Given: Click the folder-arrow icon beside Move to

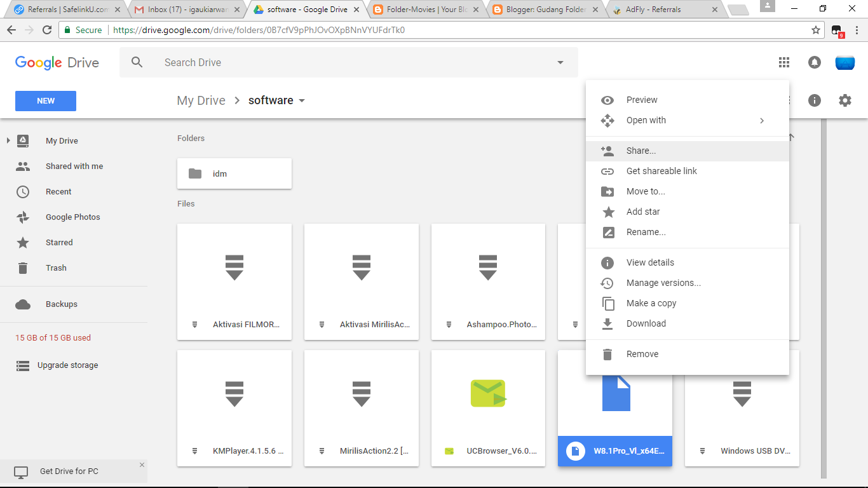Looking at the screenshot, I should [x=607, y=191].
